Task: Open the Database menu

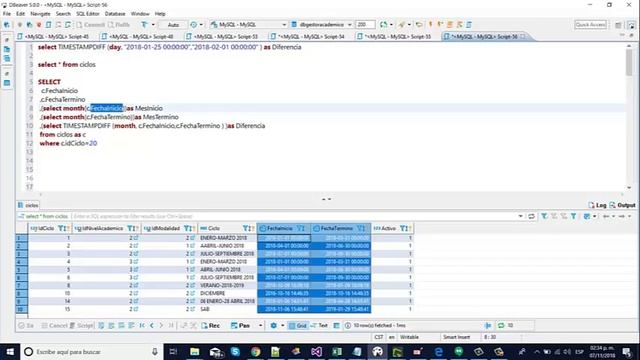Action: (115, 14)
